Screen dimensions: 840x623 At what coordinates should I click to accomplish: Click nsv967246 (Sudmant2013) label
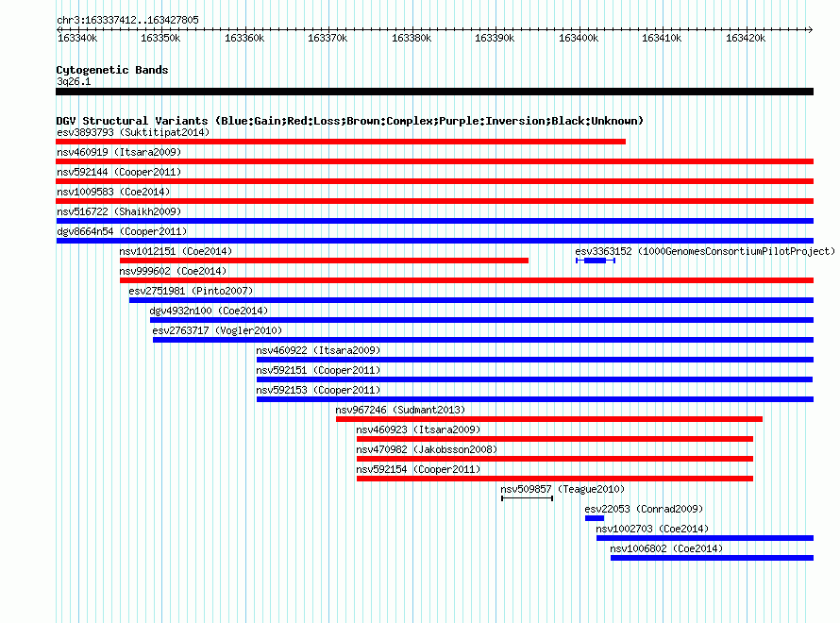tap(400, 410)
